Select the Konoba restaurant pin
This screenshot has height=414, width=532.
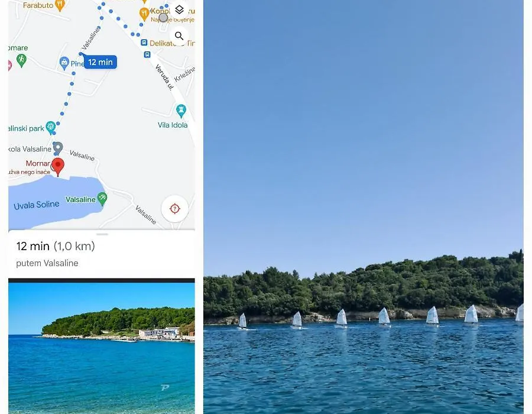point(144,14)
